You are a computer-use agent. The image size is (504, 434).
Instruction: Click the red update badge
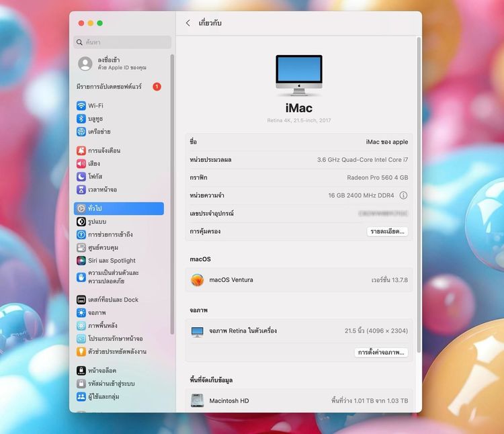click(x=157, y=87)
